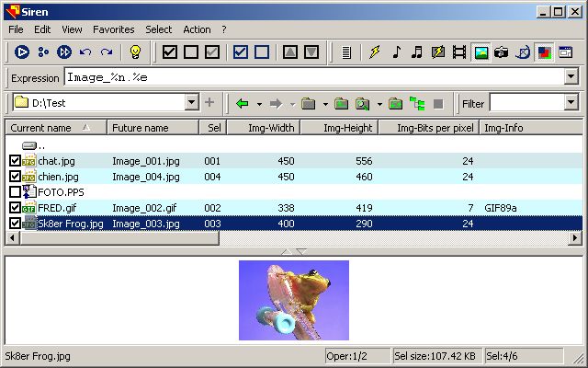This screenshot has height=368, width=588.
Task: Click the camera toolbar icon
Action: point(501,52)
